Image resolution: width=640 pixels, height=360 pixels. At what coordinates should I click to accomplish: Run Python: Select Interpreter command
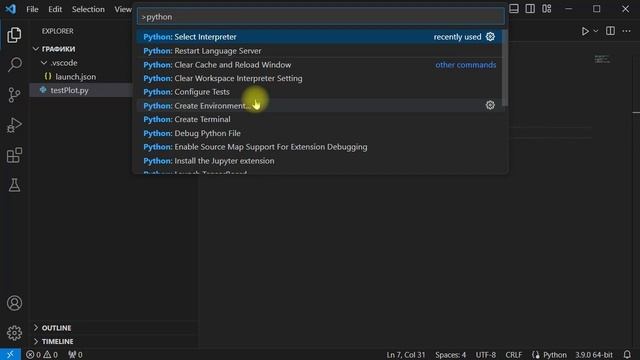tap(320, 37)
